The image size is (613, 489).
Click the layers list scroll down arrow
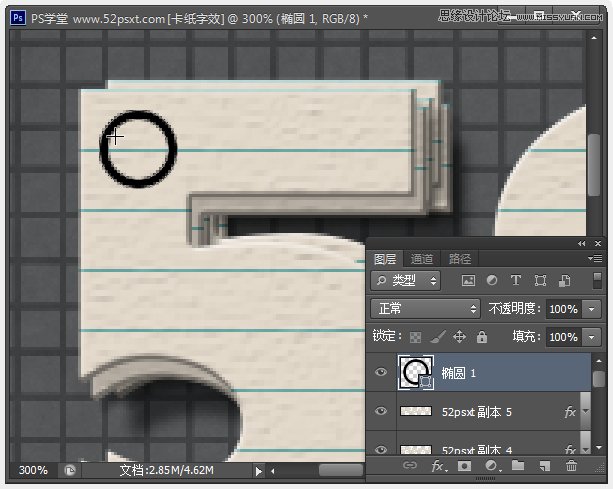click(599, 447)
